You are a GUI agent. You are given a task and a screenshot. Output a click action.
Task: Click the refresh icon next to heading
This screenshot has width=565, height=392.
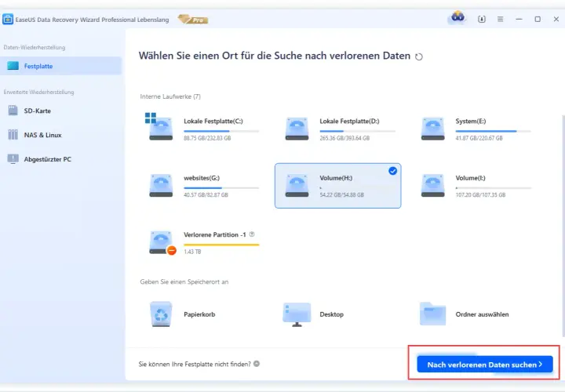coord(419,57)
